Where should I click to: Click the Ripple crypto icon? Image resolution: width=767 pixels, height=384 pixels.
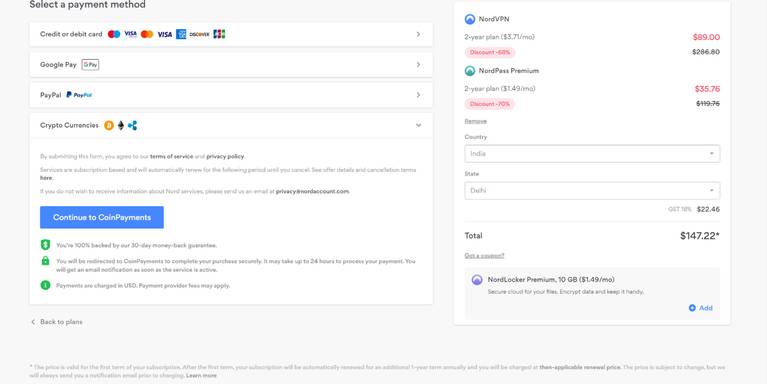133,126
